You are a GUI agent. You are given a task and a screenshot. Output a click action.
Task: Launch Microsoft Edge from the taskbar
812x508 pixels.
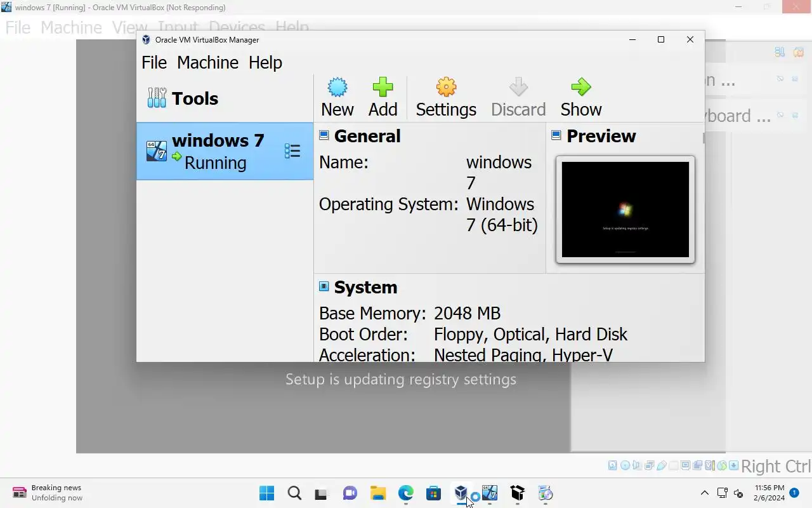[405, 493]
